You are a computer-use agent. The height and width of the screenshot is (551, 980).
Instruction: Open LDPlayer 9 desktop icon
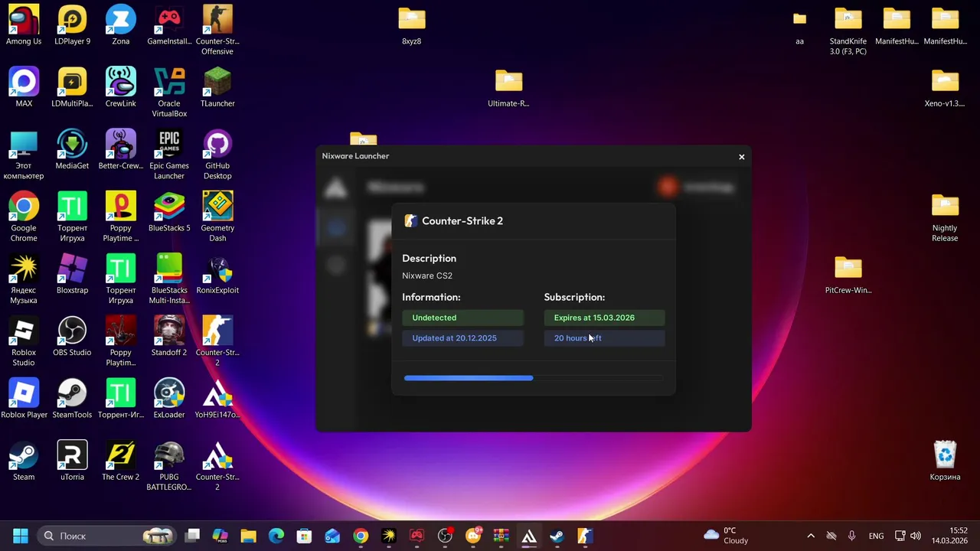[x=72, y=25]
